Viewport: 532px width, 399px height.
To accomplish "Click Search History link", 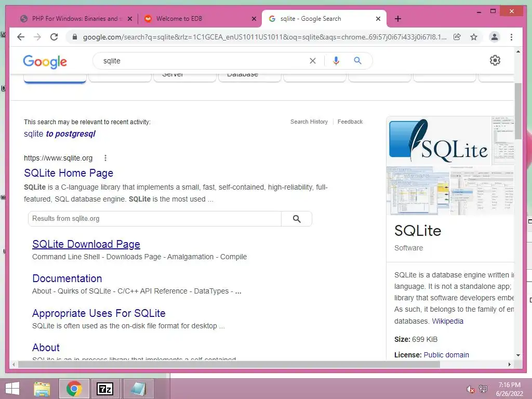I will pos(309,122).
